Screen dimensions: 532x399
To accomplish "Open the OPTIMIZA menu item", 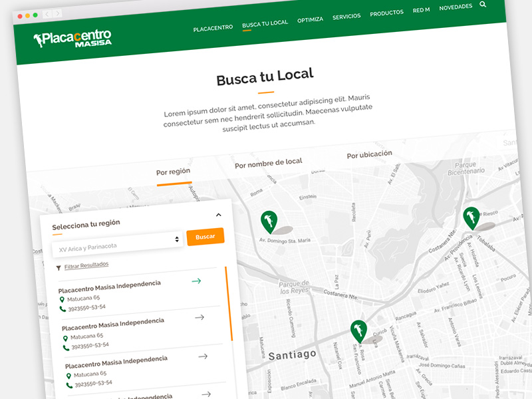I will click(x=310, y=20).
